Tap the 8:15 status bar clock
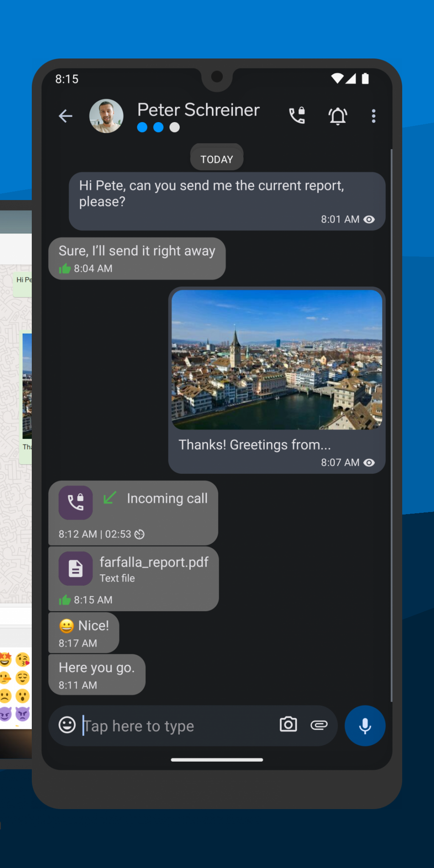This screenshot has width=434, height=868. [67, 79]
